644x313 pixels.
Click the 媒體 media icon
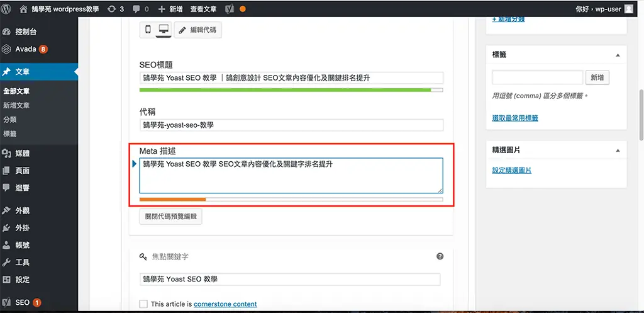point(6,154)
